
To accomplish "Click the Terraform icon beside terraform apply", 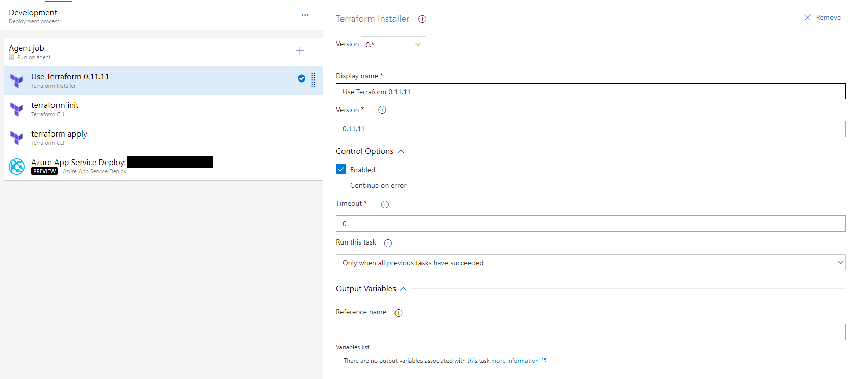I will point(17,138).
